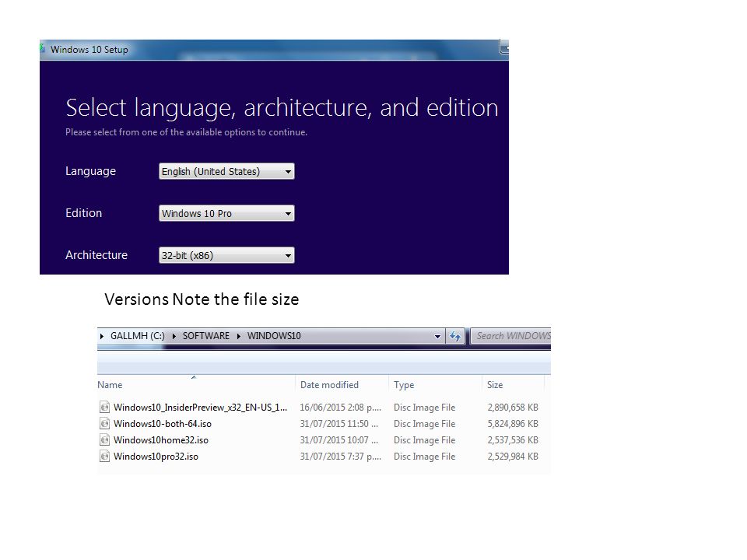747x560 pixels.
Task: Click the 2,529,984 KB size value
Action: click(513, 457)
